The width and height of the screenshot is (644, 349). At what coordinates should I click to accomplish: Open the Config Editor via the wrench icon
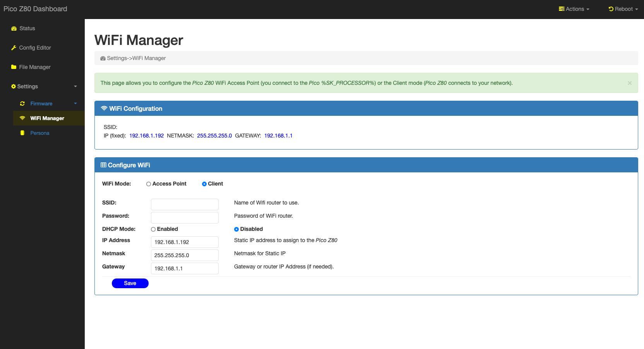[14, 48]
